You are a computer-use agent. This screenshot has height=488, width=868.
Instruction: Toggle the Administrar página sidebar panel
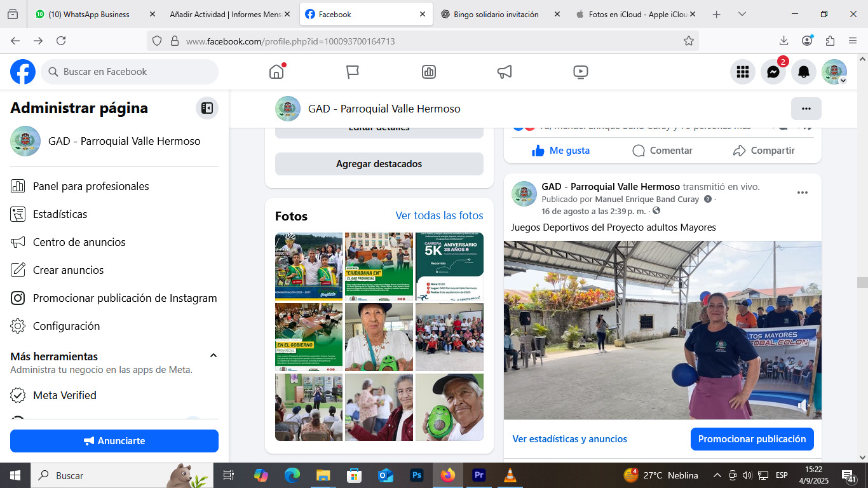coord(207,108)
